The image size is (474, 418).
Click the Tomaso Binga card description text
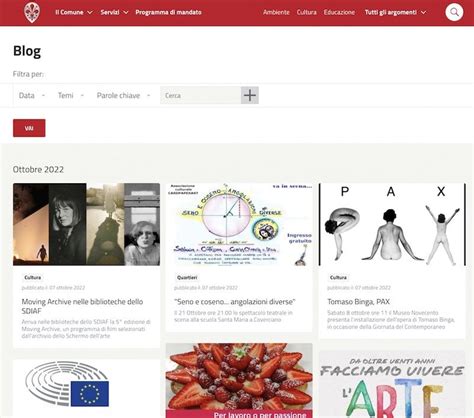coord(391,320)
